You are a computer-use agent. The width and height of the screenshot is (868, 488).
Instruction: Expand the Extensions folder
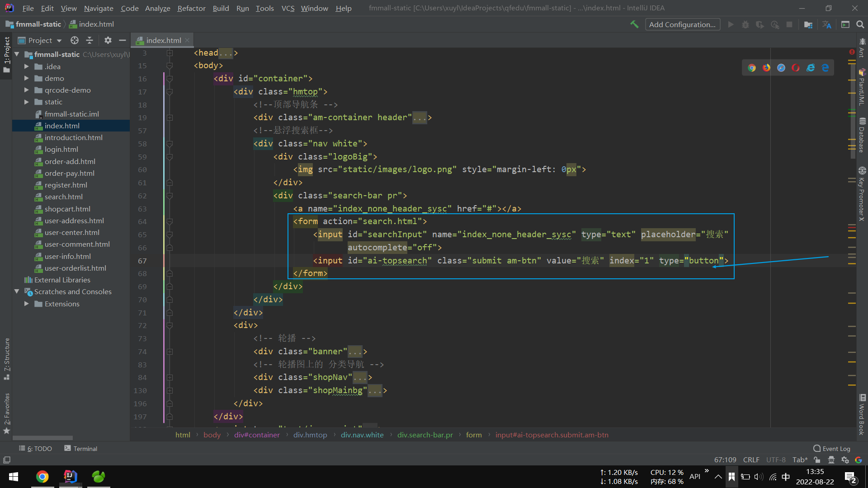pos(27,304)
